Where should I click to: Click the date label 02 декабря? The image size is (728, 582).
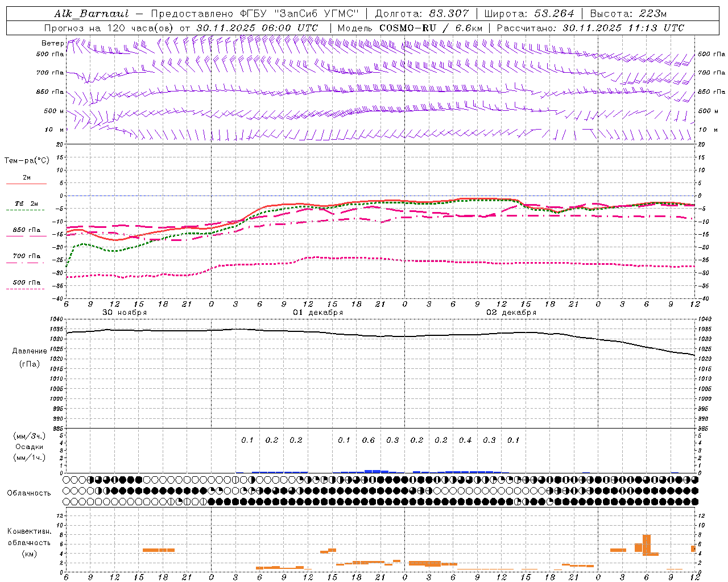click(511, 313)
